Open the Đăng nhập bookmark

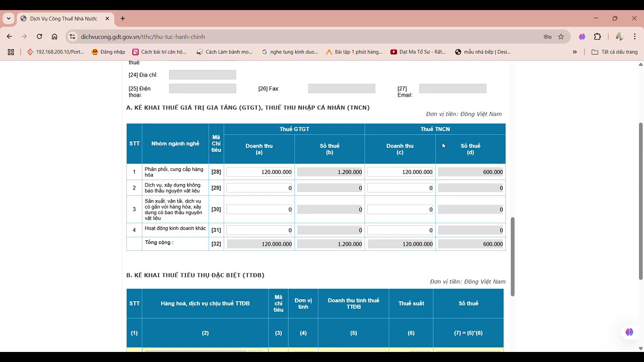pyautogui.click(x=108, y=52)
